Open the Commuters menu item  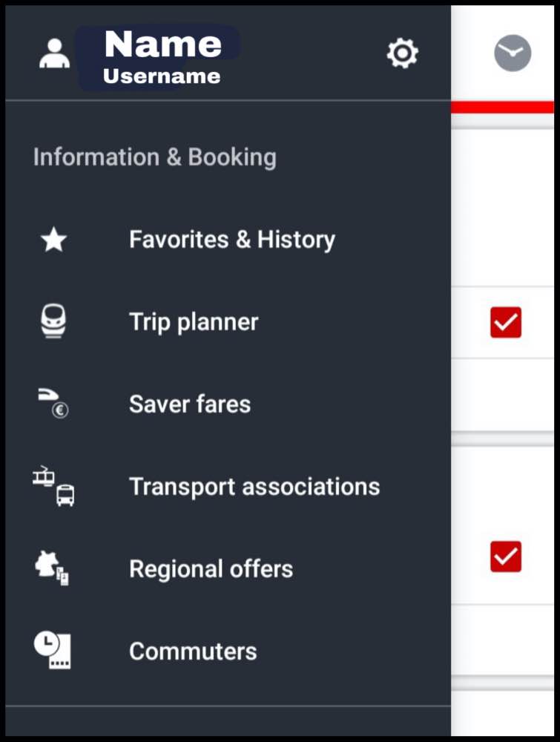[193, 651]
